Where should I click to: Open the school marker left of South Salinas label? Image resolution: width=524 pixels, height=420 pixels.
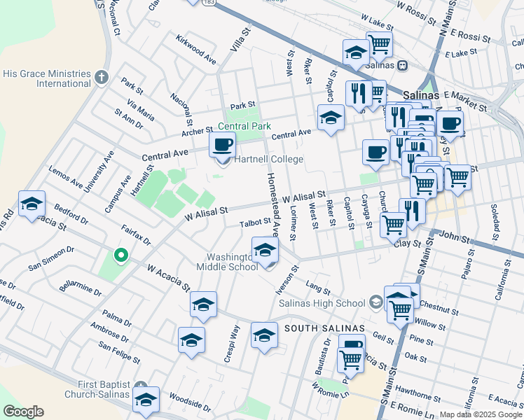[264, 335]
